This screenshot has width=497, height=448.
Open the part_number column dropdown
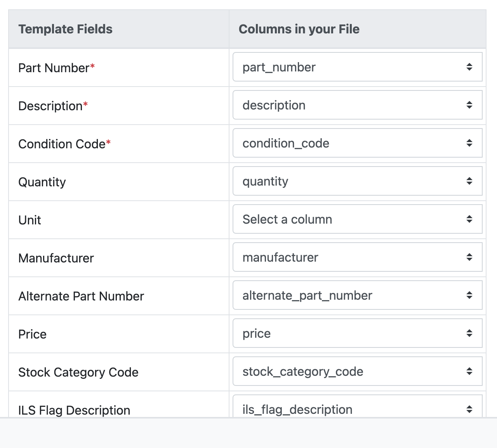357,67
